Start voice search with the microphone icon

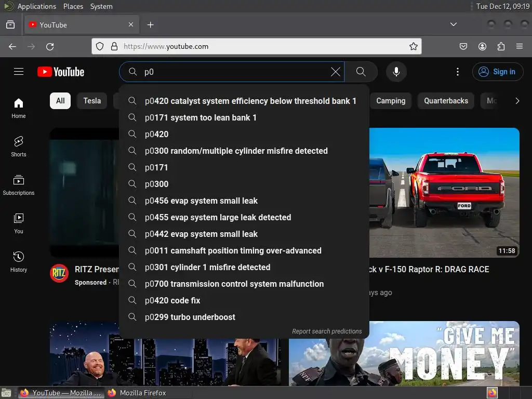(396, 72)
